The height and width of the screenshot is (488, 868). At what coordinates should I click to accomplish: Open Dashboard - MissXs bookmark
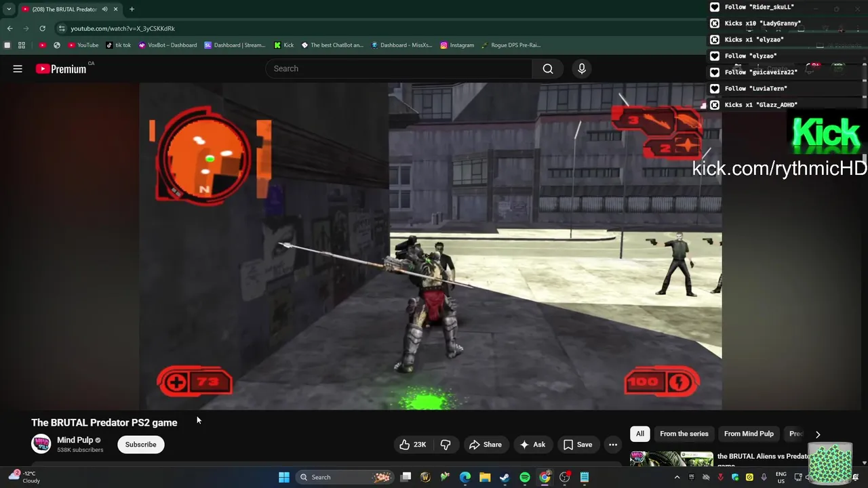click(x=401, y=45)
